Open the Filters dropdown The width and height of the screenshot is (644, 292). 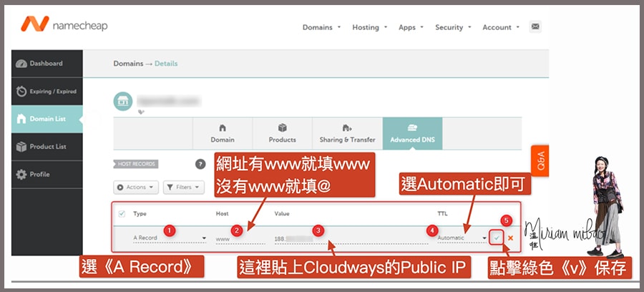[184, 188]
